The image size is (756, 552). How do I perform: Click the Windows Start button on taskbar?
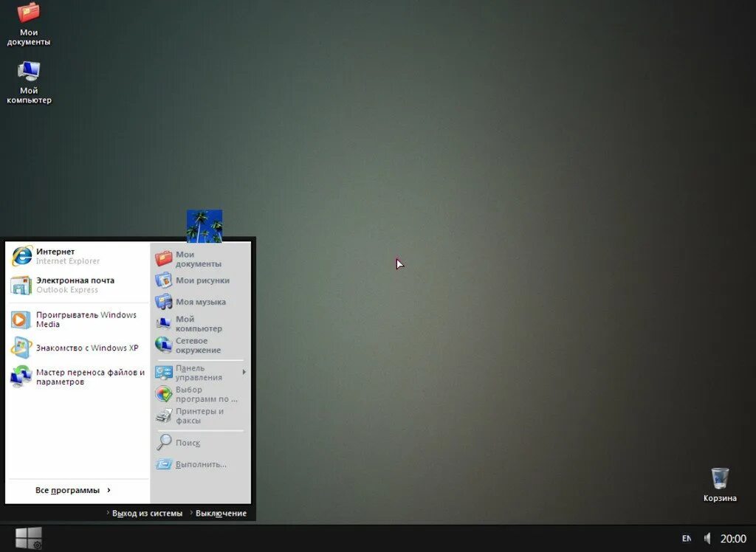tap(29, 538)
